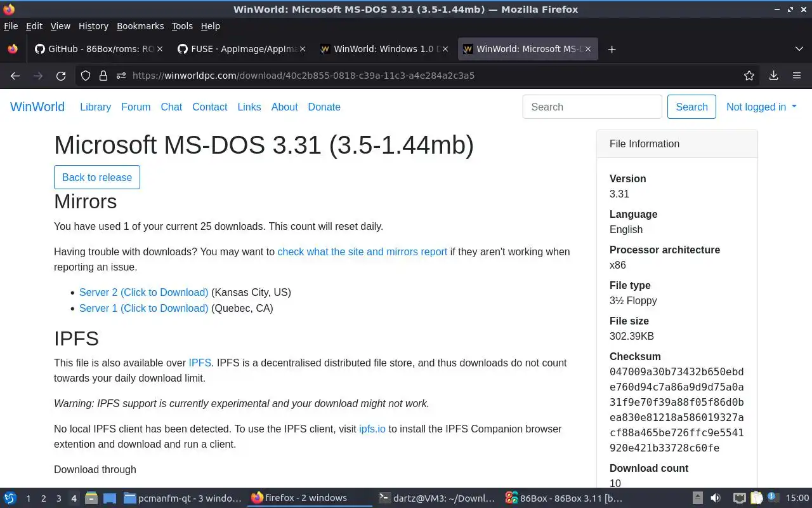Visit the ipfs.io link
The height and width of the screenshot is (508, 812).
pos(372,429)
